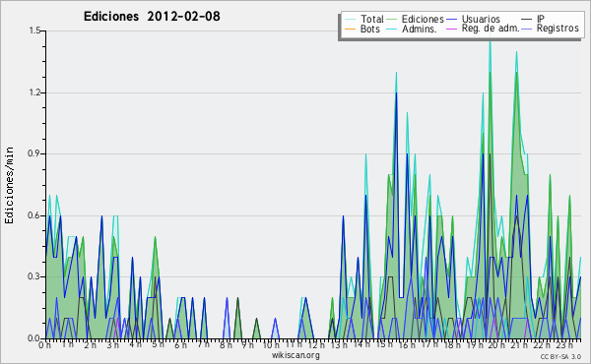Click the 1.5 y-axis value label
Screen dimensions: 591x364
pyautogui.click(x=34, y=30)
